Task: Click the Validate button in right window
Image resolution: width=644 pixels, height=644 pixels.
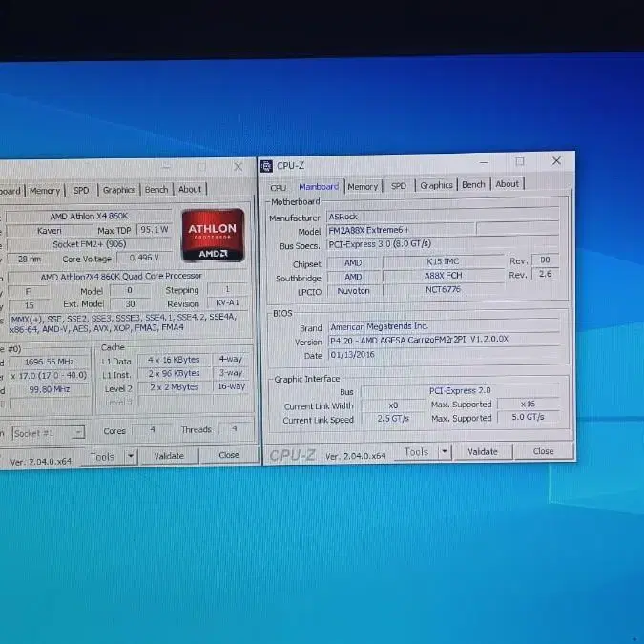Action: pos(483,452)
